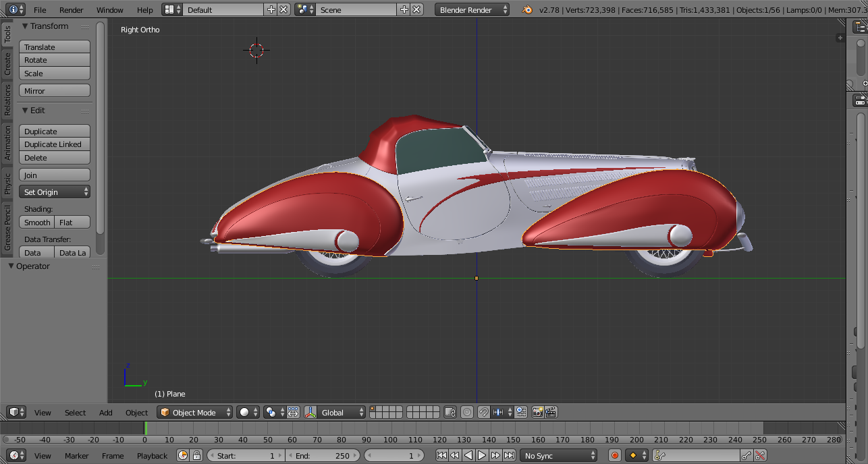Click the OpenGL render animation clapperboard icon
Screen dimensions: 868x464
pyautogui.click(x=551, y=411)
